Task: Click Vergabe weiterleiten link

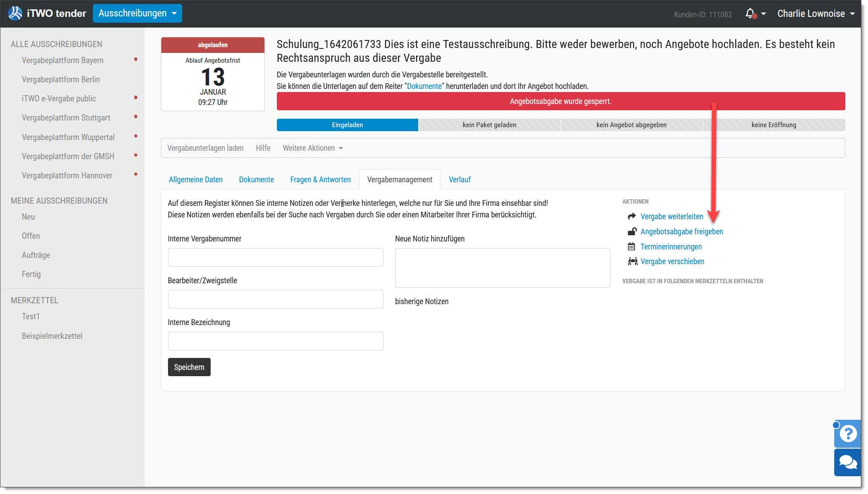Action: 672,217
